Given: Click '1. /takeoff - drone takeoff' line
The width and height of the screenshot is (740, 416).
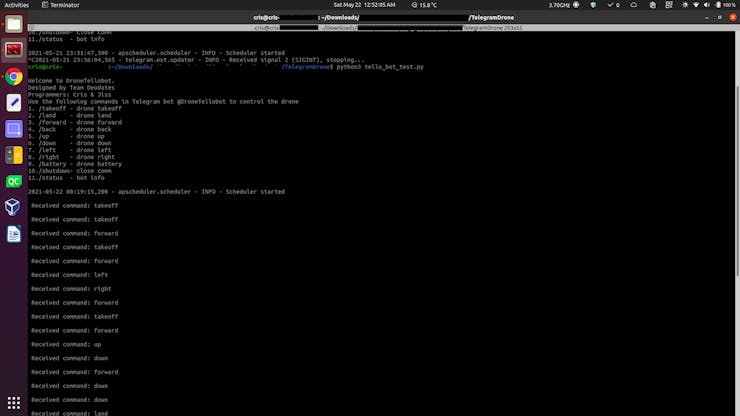Looking at the screenshot, I should coord(75,109).
